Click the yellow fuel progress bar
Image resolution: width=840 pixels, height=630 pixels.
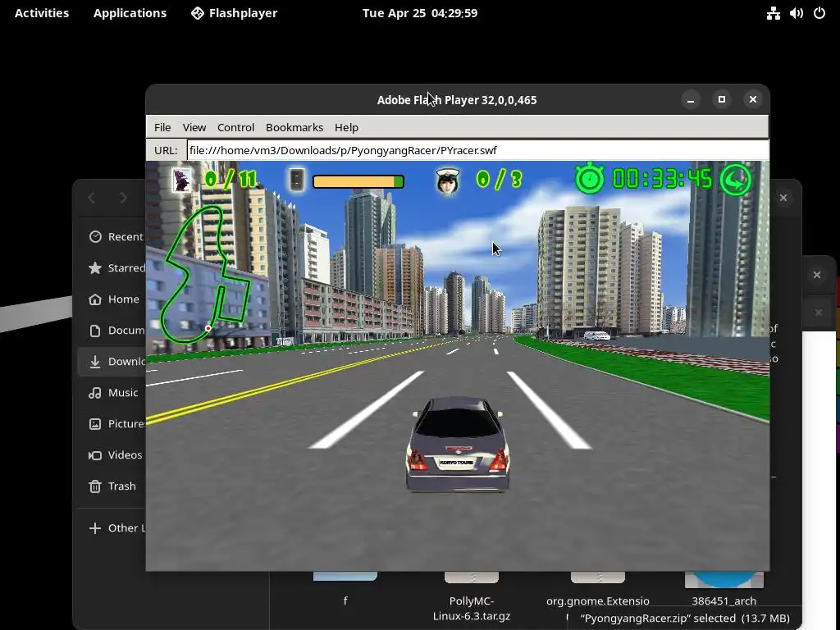click(358, 182)
